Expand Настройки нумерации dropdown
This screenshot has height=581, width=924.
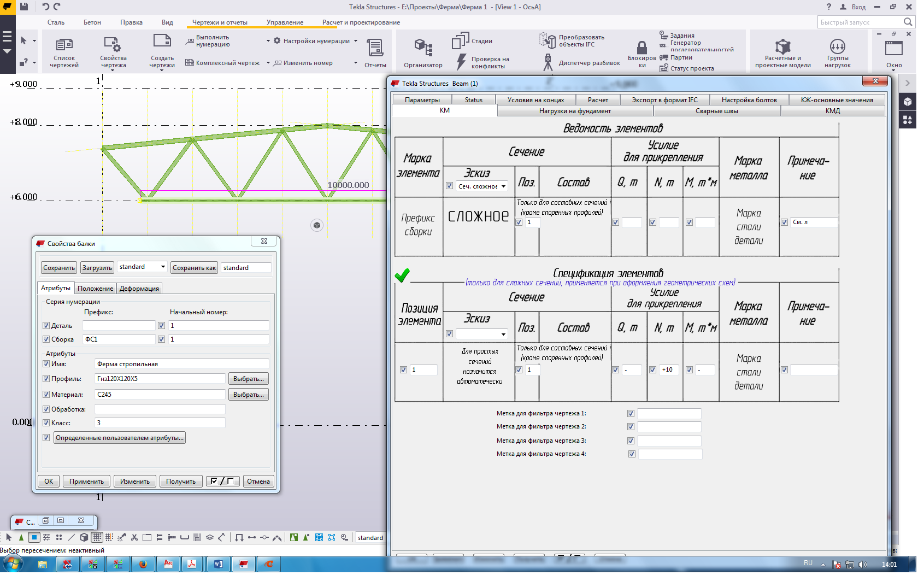355,41
